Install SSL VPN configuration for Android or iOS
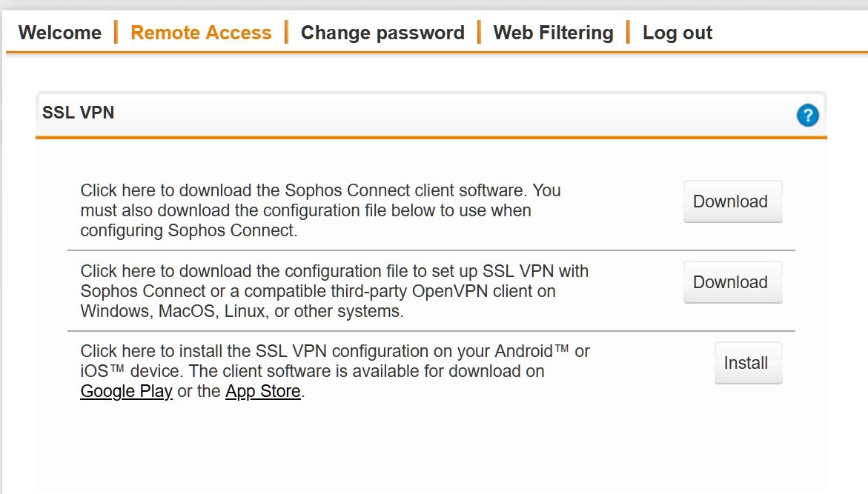The image size is (868, 494). click(x=748, y=363)
